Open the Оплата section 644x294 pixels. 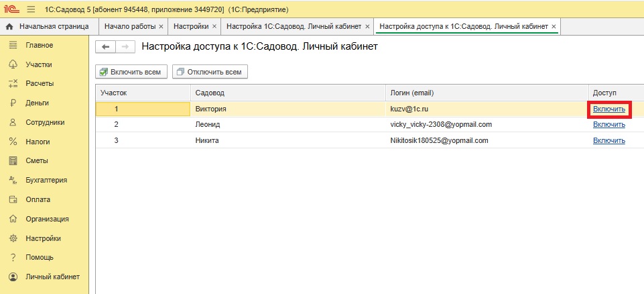[x=38, y=199]
